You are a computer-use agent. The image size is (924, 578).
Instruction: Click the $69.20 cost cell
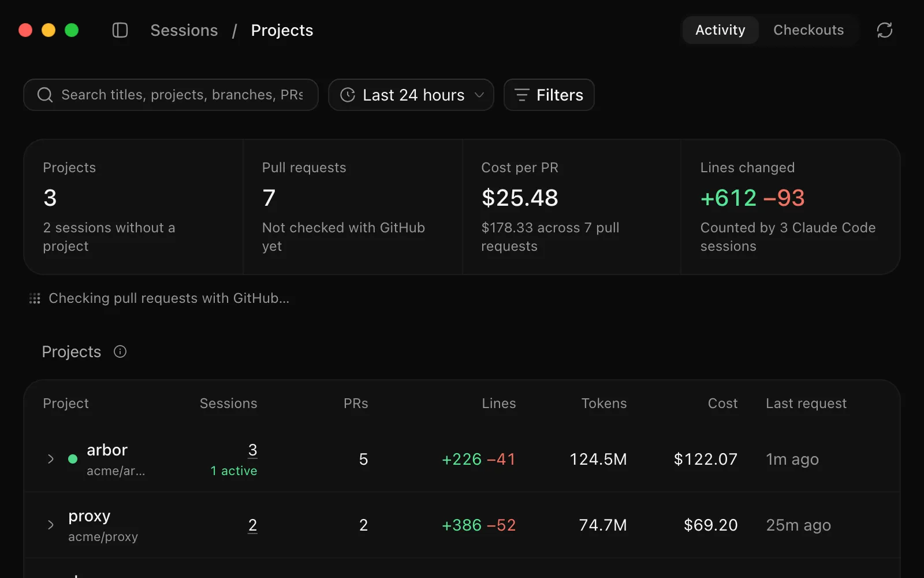point(711,525)
